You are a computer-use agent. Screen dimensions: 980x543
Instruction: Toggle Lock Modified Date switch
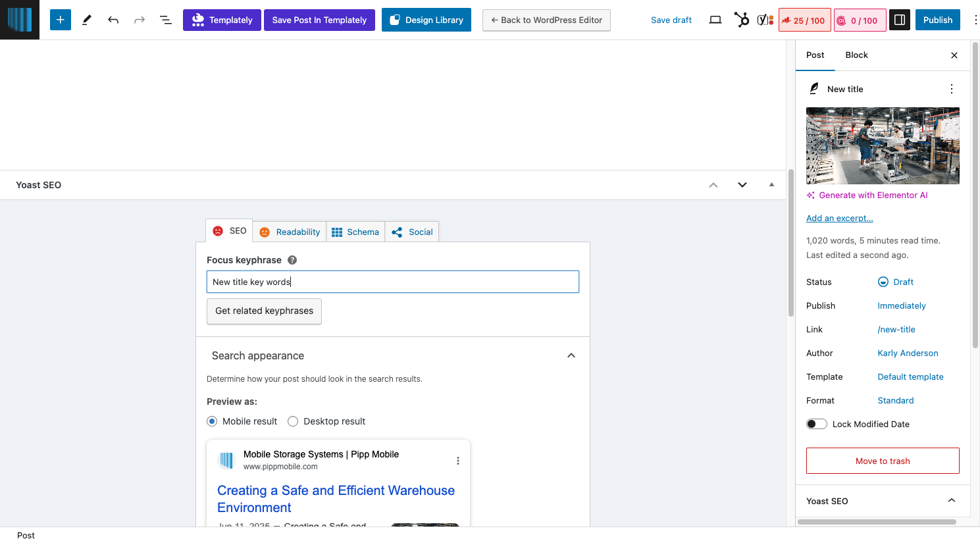click(817, 424)
